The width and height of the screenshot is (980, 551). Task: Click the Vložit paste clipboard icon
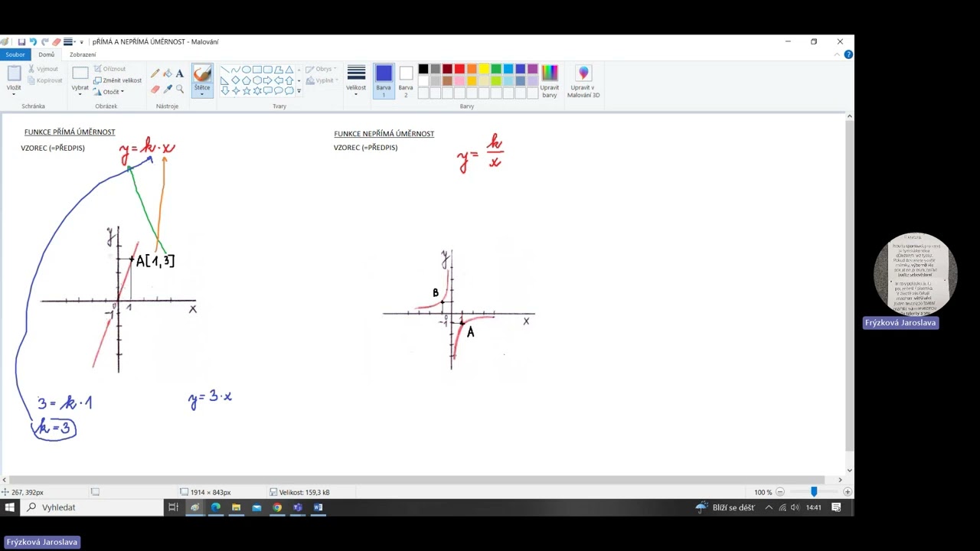14,73
